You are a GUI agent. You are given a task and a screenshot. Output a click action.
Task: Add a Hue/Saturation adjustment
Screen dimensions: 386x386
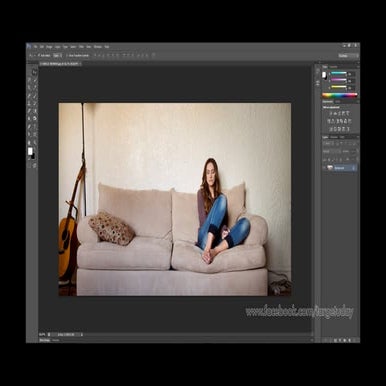[x=328, y=121]
